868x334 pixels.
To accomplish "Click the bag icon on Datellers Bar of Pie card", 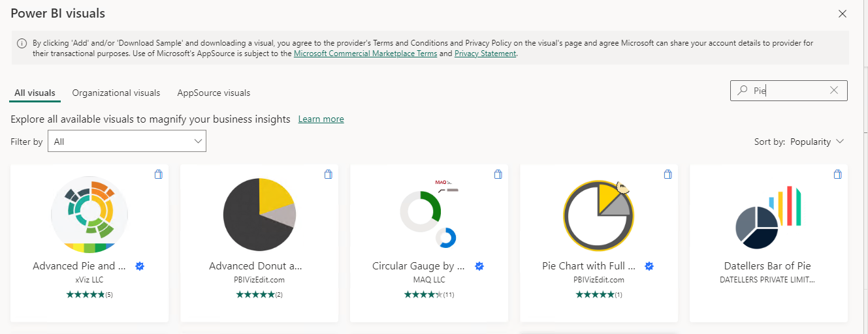I will pos(838,174).
